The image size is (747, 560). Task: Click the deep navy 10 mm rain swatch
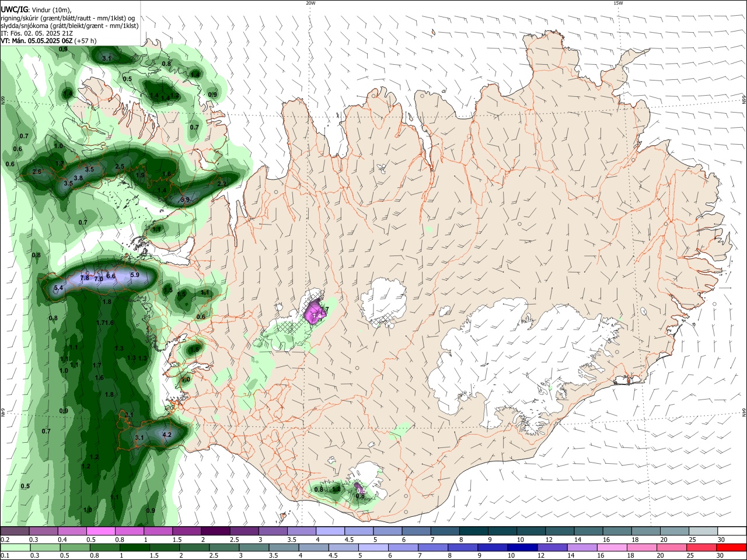pyautogui.click(x=522, y=547)
